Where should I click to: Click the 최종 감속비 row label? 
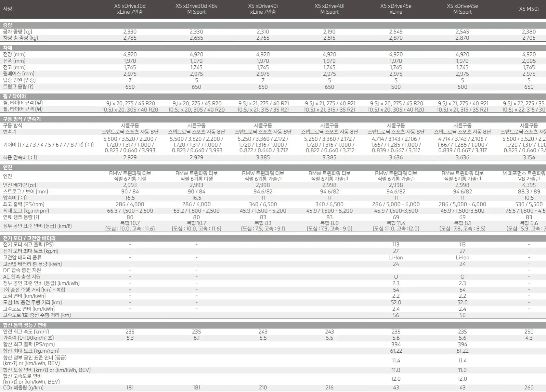[20, 157]
